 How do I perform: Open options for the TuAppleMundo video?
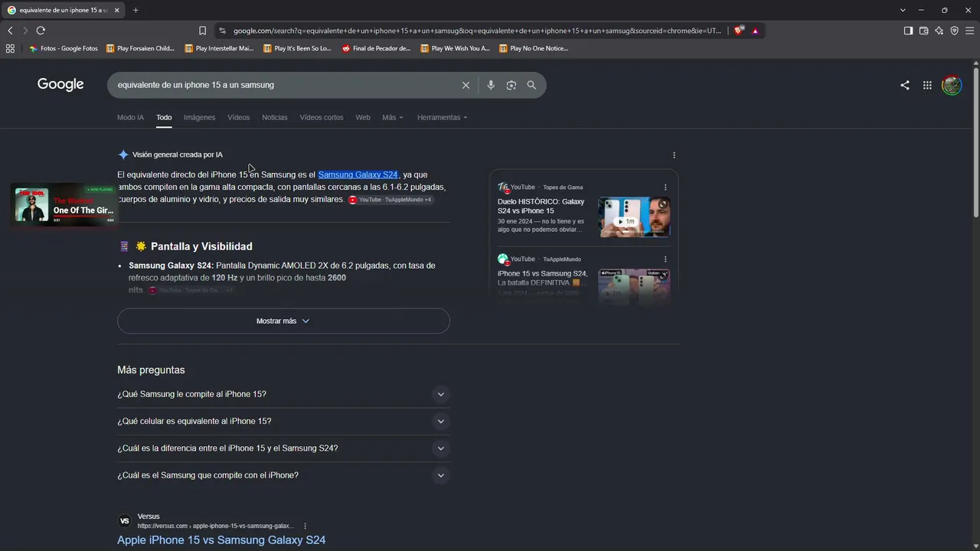pos(665,259)
